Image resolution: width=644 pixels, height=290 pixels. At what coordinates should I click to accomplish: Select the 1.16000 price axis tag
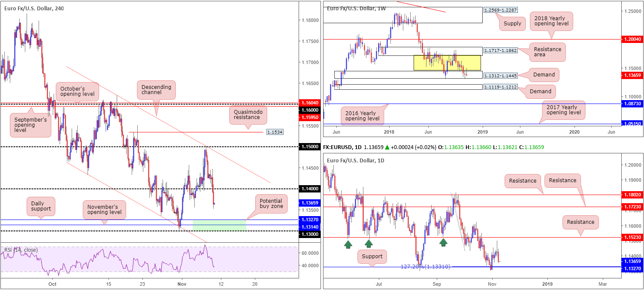point(309,110)
